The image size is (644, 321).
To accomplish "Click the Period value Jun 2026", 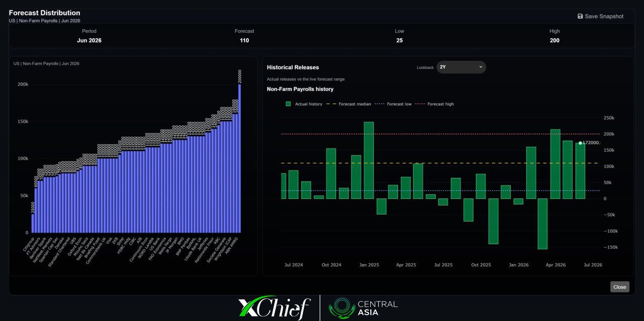I will 89,40.
